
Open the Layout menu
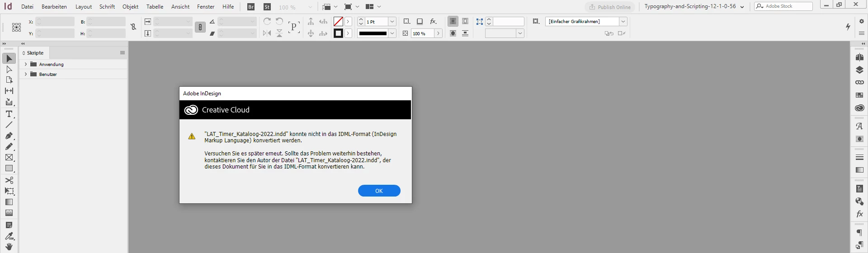(84, 7)
